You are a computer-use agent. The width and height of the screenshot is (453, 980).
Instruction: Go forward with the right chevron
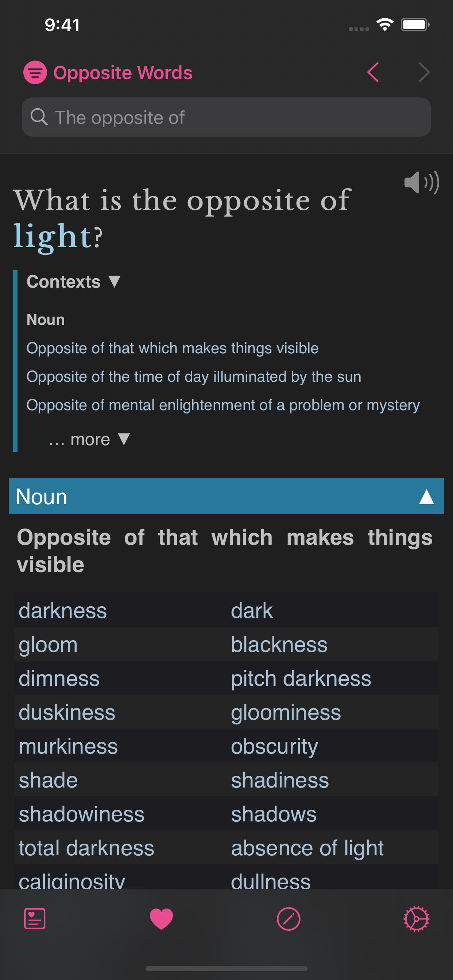pyautogui.click(x=424, y=72)
